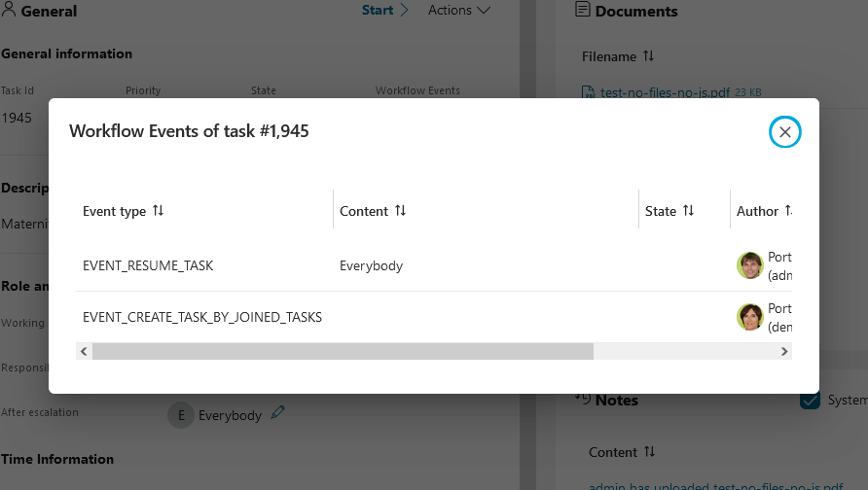Click the PDF file icon in Documents

[588, 92]
